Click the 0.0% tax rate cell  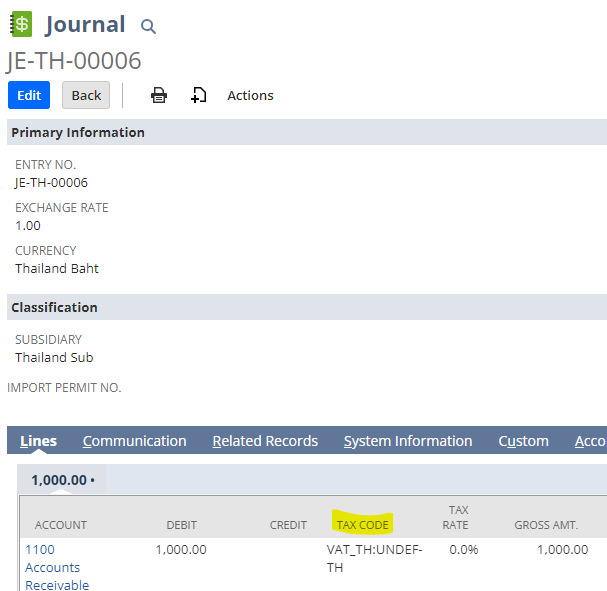464,550
